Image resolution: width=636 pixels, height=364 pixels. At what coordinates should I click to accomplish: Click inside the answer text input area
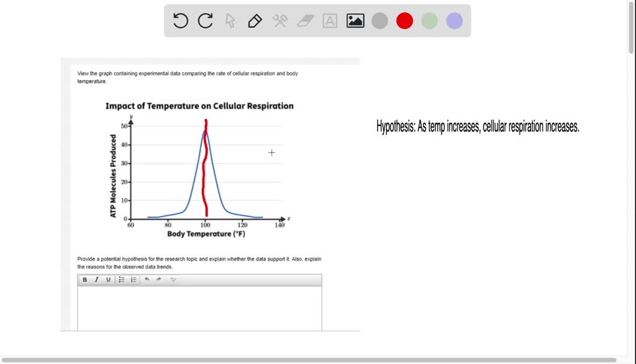point(199,307)
